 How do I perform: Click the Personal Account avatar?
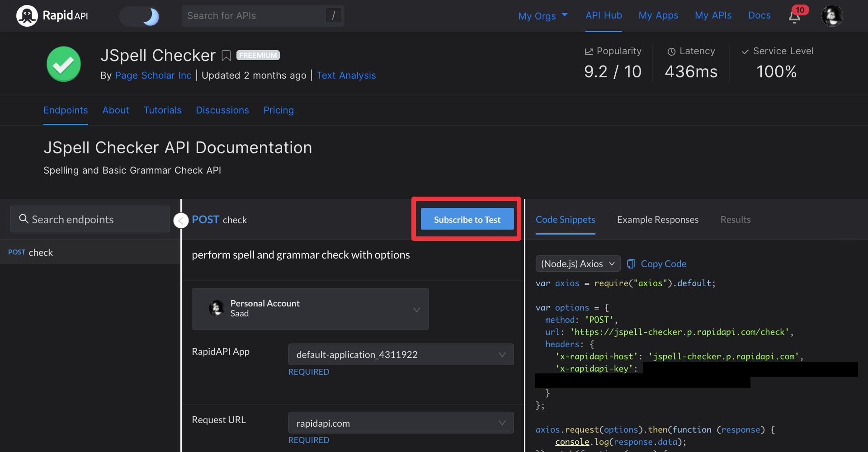coord(217,309)
